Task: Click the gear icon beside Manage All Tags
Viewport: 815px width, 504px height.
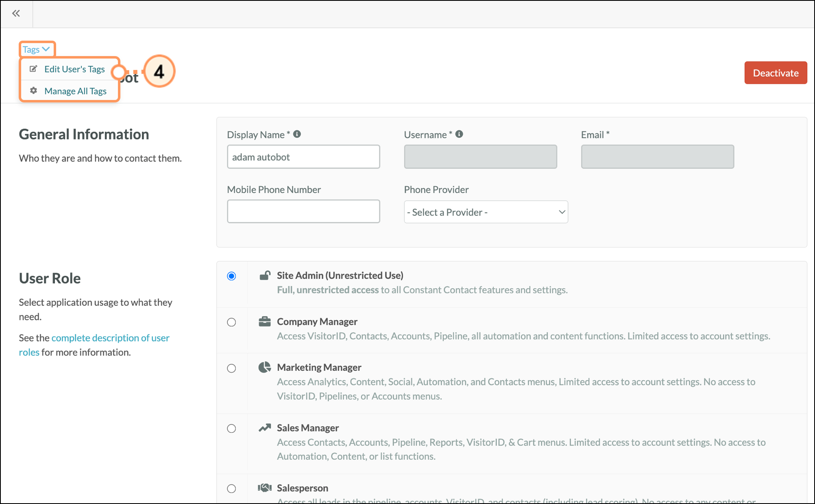Action: [33, 90]
